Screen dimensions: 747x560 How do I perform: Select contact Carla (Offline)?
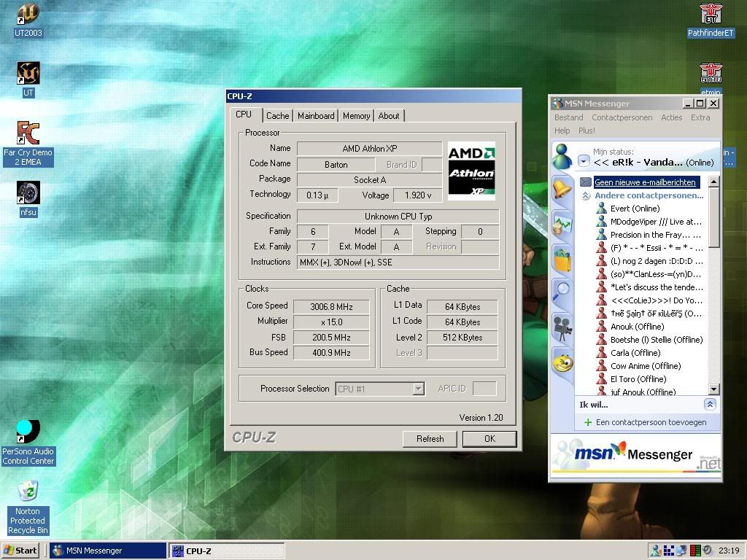point(629,353)
